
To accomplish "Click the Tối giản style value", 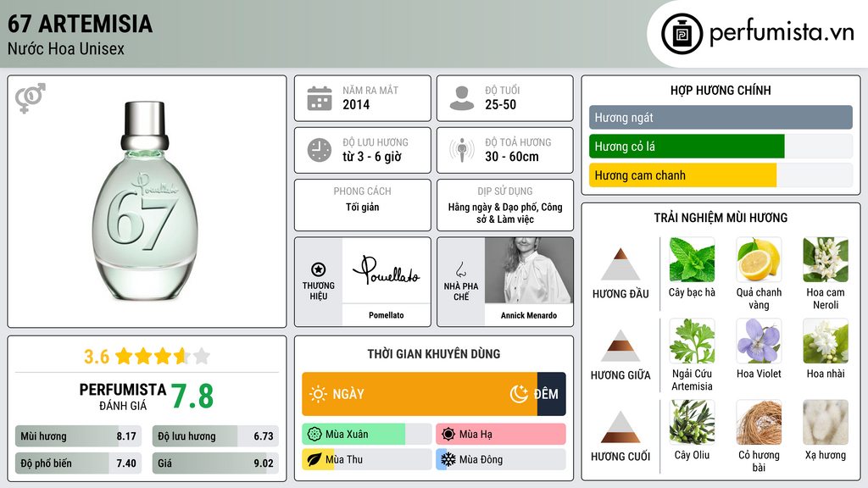I will pos(363,207).
